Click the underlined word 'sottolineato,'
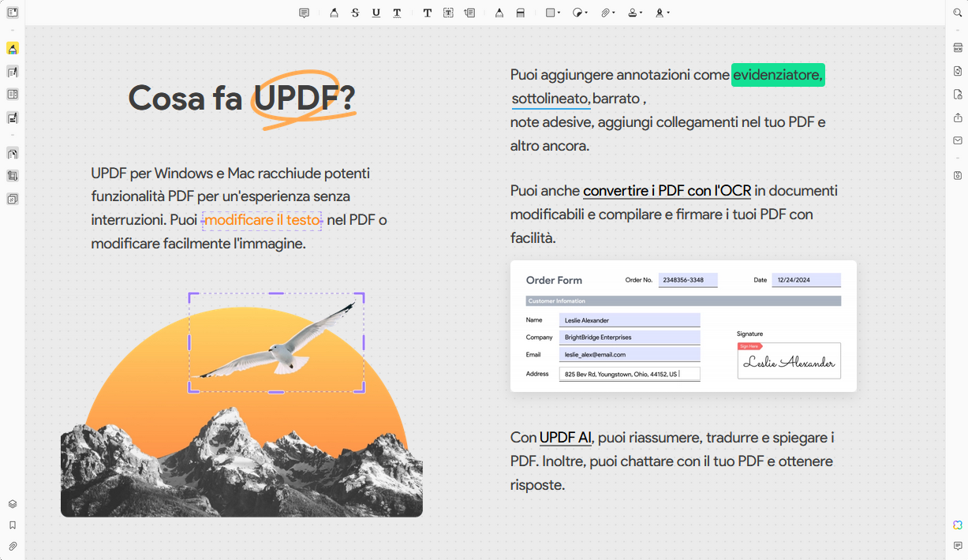 point(551,99)
